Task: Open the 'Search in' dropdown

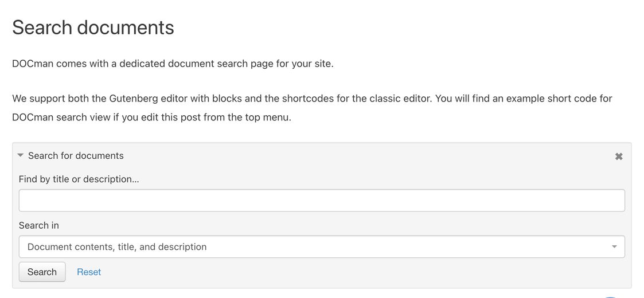Action: coord(322,246)
